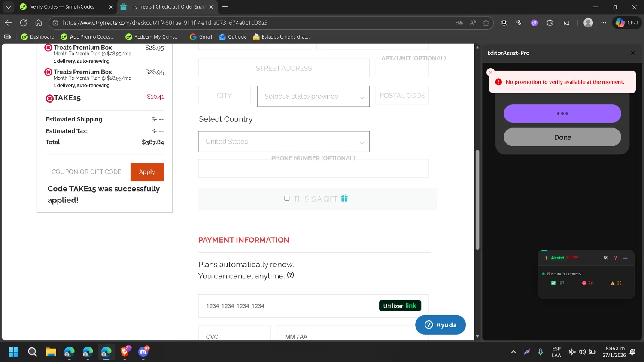Screen dimensions: 644x362
Task: Focus the CVC field
Action: (x=234, y=333)
